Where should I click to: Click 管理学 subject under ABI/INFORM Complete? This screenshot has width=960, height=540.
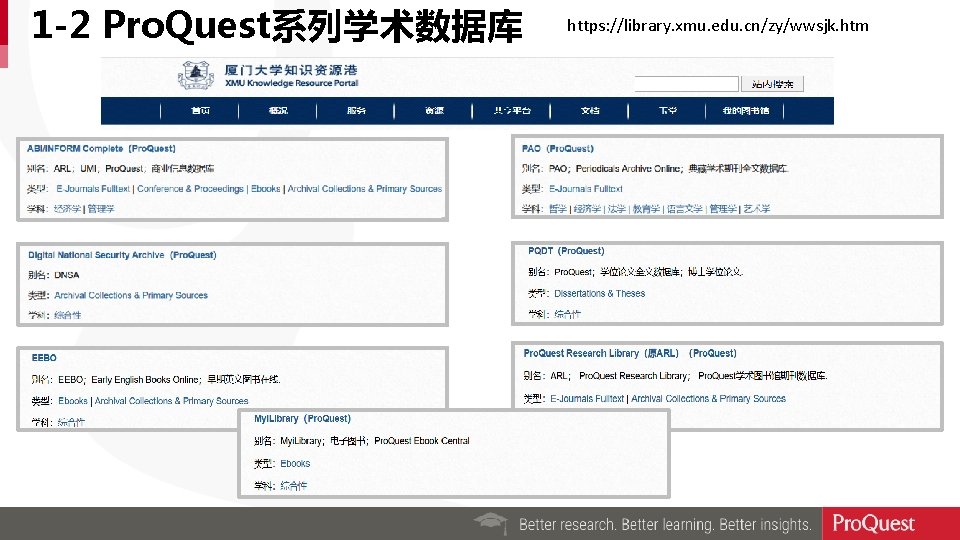(x=101, y=209)
